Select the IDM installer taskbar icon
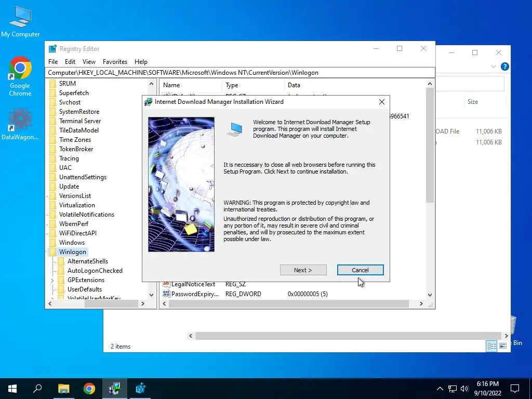532x399 pixels. 115,389
